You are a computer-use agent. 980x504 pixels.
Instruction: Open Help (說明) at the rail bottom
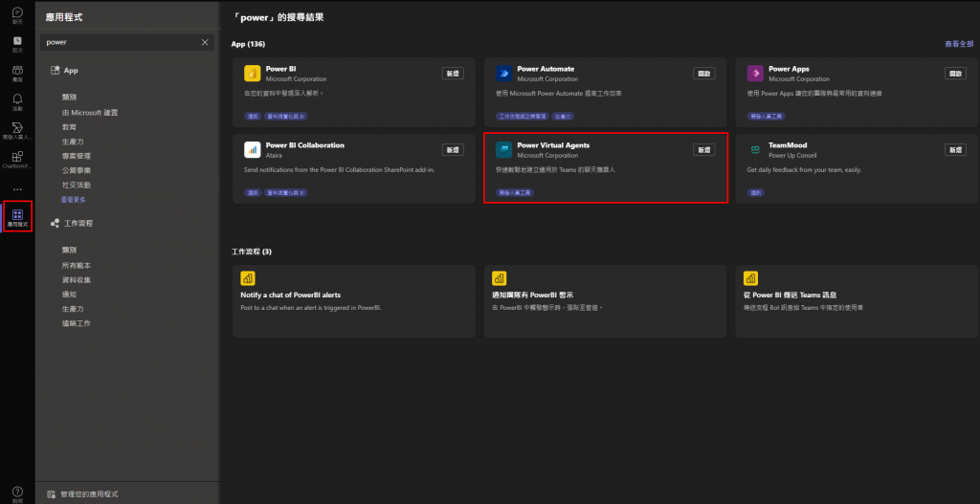[x=17, y=493]
